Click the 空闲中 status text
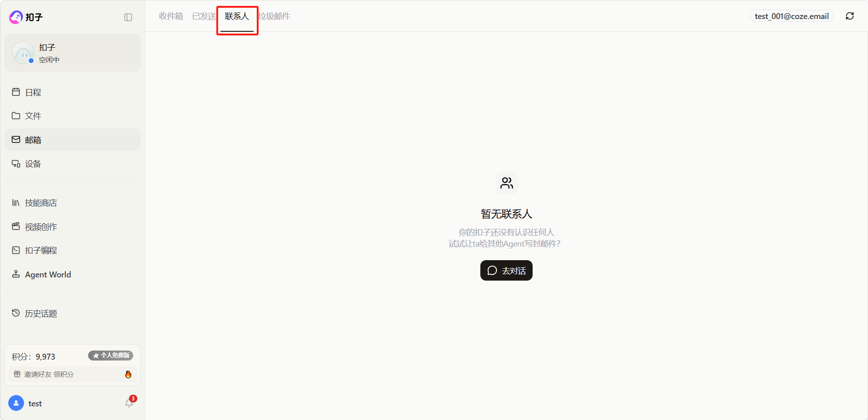 (x=49, y=60)
